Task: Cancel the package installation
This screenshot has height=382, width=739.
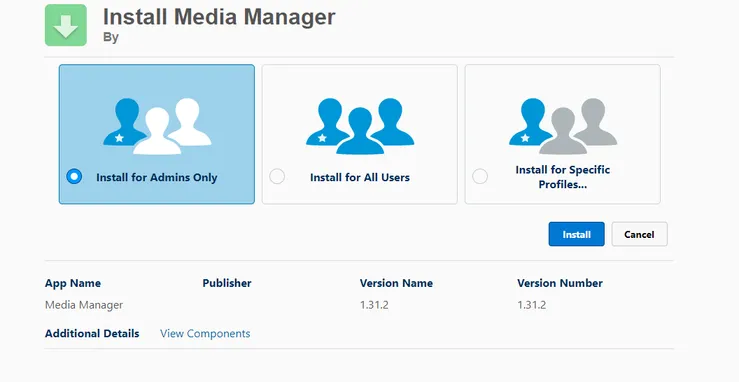Action: tap(640, 234)
